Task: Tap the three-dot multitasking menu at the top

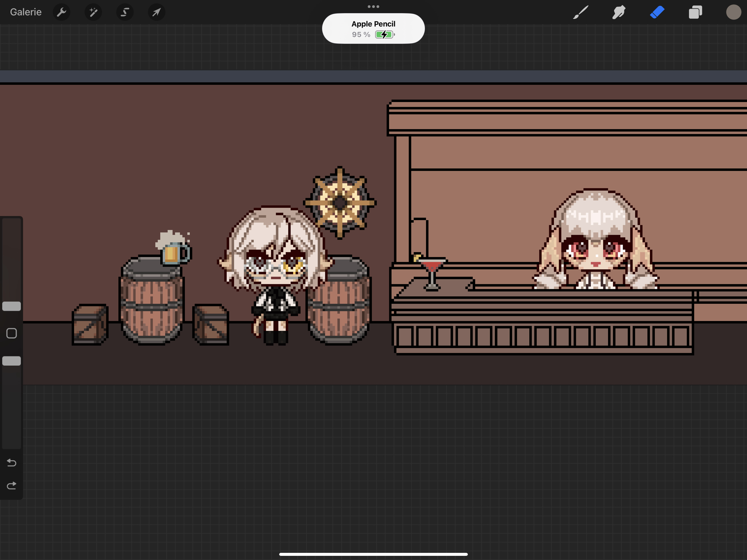Action: coord(373,6)
